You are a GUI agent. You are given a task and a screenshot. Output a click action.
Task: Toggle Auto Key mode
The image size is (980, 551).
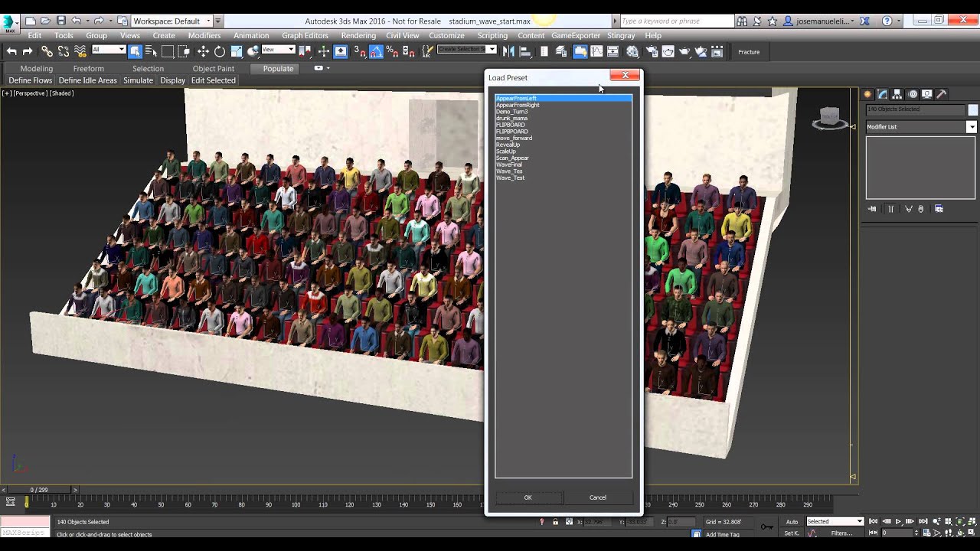click(x=792, y=522)
